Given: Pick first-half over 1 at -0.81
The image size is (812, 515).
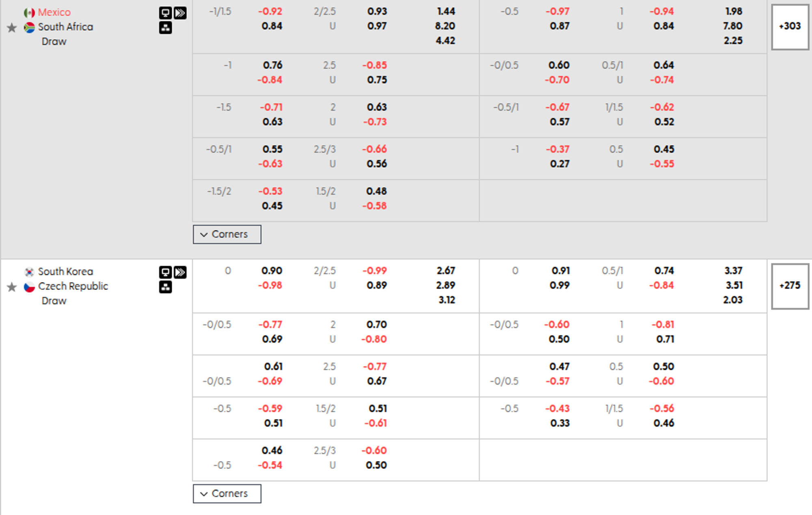Looking at the screenshot, I should tap(663, 325).
